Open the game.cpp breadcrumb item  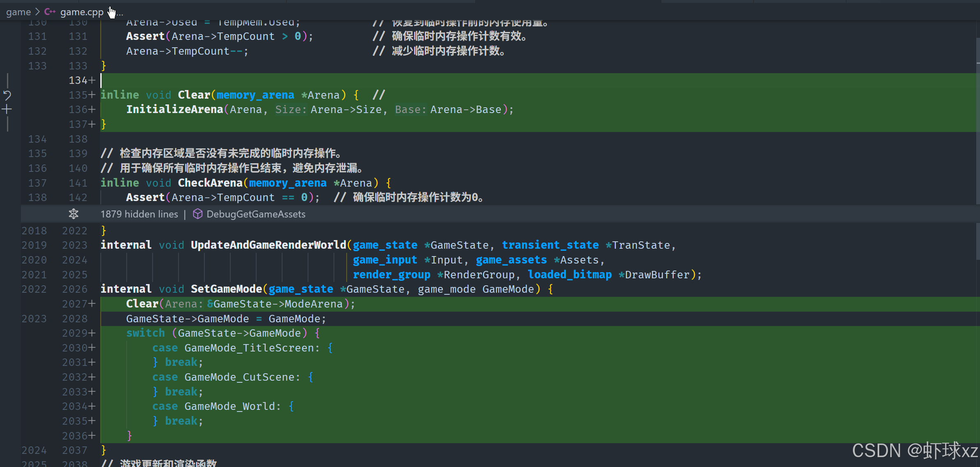click(x=82, y=12)
